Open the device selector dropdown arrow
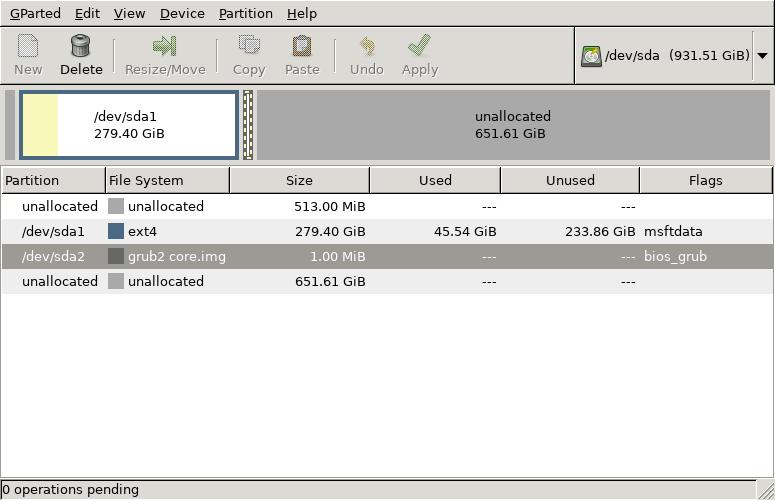Screen dimensions: 775x500 pyautogui.click(x=763, y=55)
